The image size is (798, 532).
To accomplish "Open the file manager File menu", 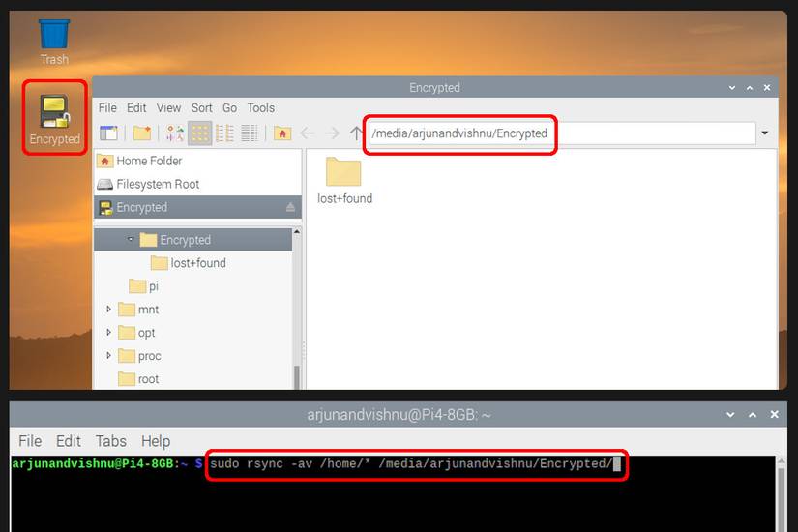I will click(107, 108).
